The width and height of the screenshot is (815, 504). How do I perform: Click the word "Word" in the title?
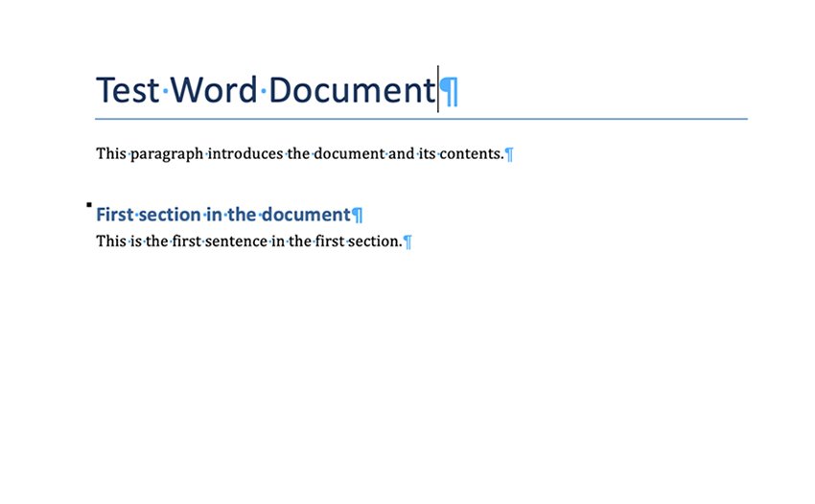pos(214,90)
